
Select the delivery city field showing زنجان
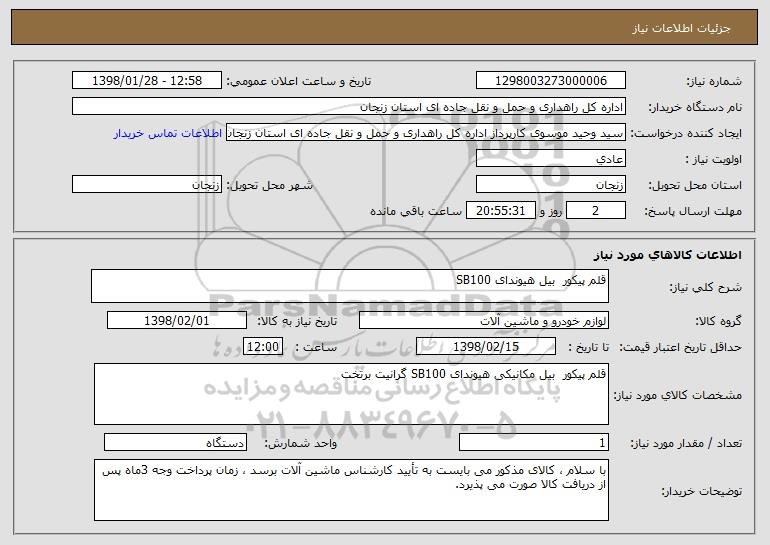[147, 185]
